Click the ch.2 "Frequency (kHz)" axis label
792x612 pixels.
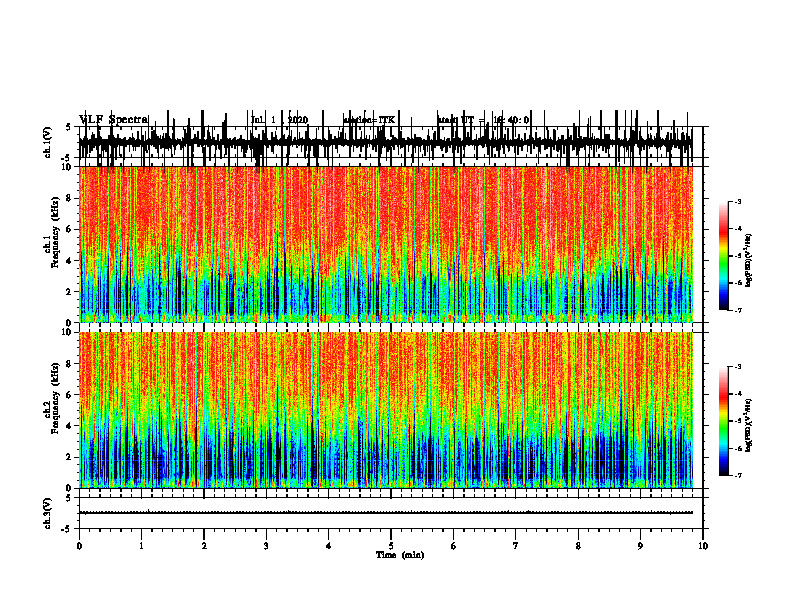(55, 398)
